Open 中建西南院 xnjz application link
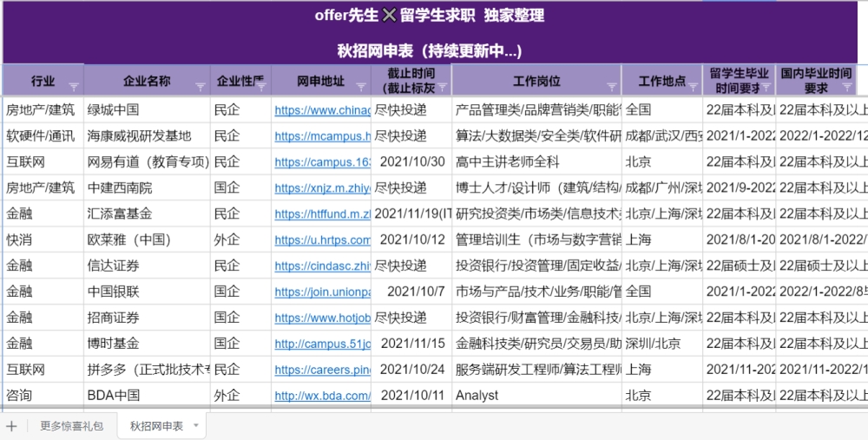This screenshot has width=868, height=440. click(322, 188)
